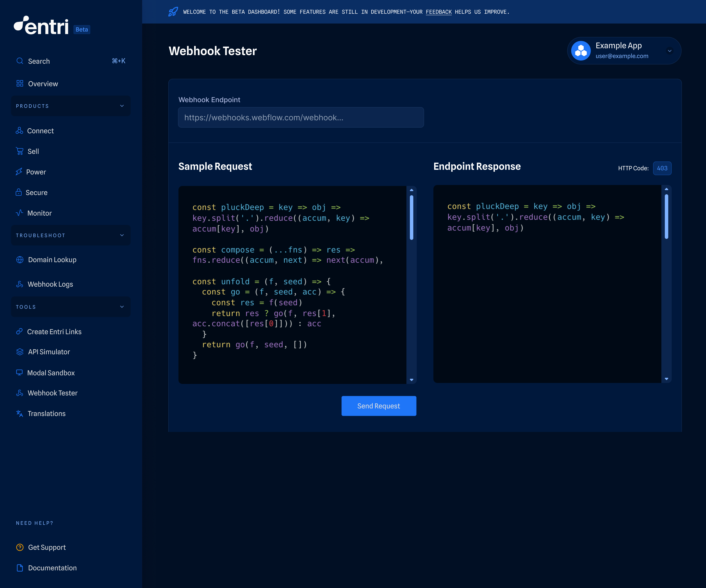Click the search magnifier icon
706x588 pixels.
coord(20,61)
